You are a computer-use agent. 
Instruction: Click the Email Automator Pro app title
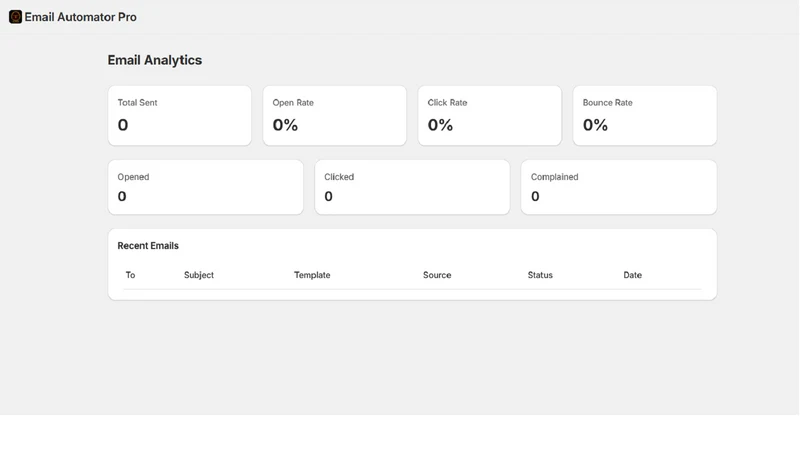[x=81, y=17]
